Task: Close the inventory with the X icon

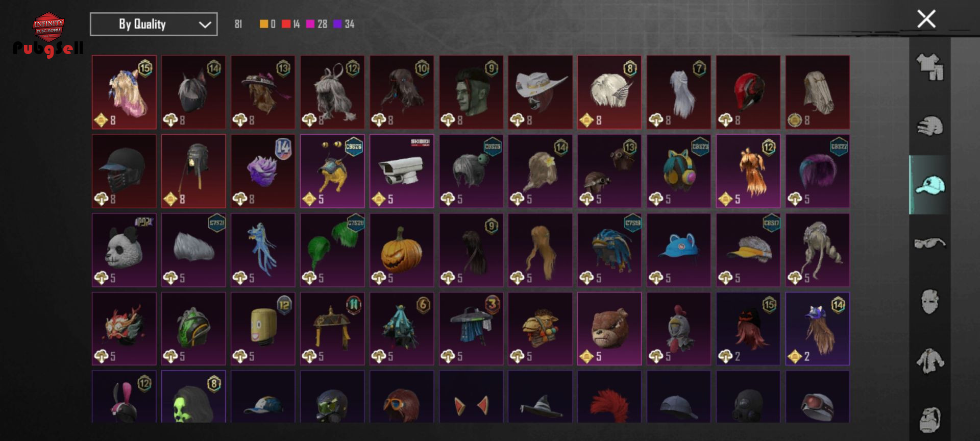Action: pos(926,19)
